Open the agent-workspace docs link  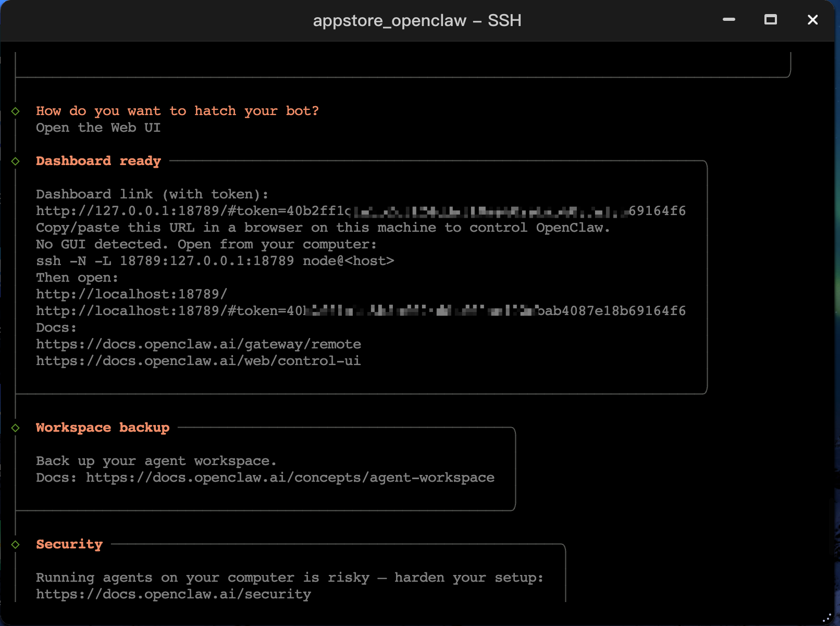pyautogui.click(x=290, y=478)
